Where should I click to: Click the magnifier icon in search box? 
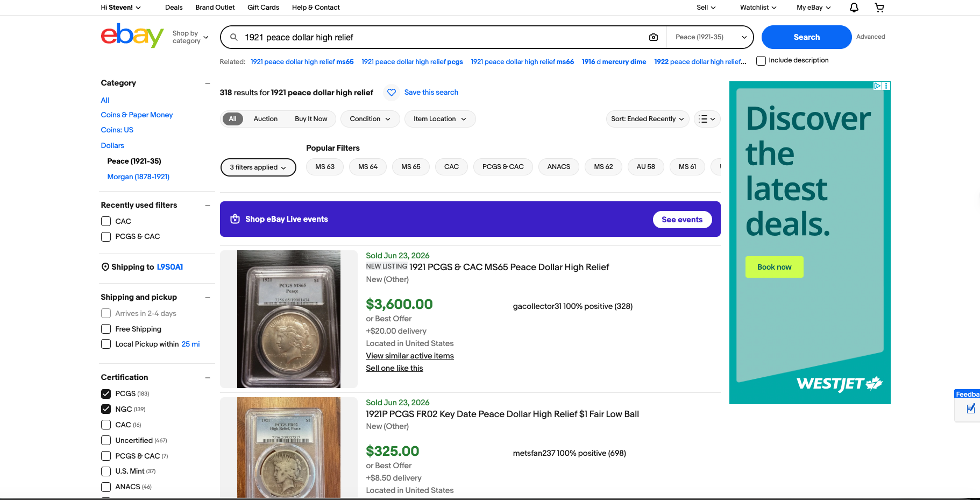tap(234, 37)
